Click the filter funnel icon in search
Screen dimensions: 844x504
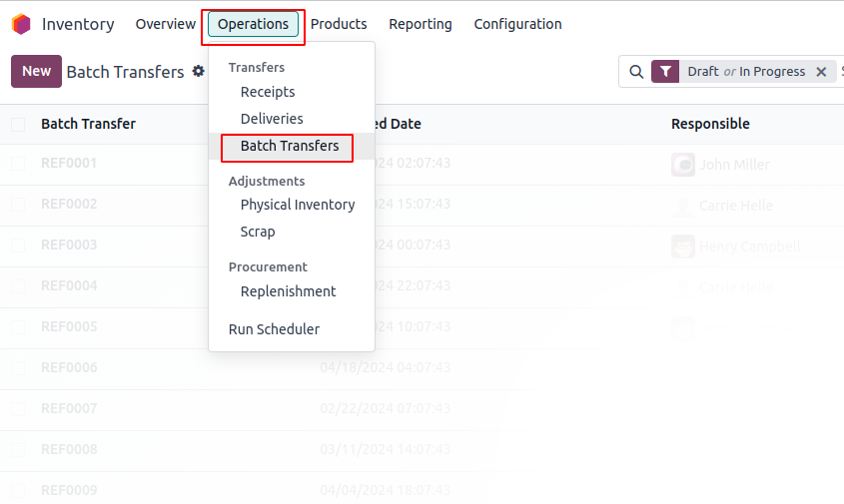(x=665, y=72)
